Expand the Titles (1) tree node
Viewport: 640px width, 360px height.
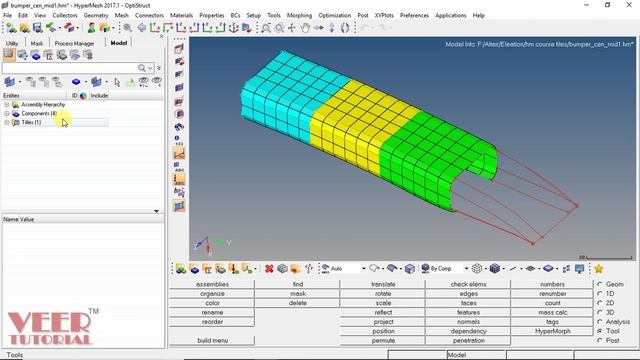pos(7,122)
